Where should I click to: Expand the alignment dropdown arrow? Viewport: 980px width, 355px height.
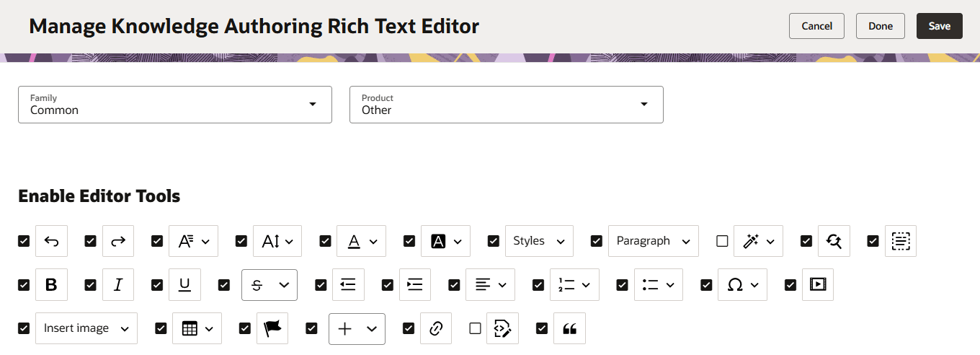tap(502, 285)
